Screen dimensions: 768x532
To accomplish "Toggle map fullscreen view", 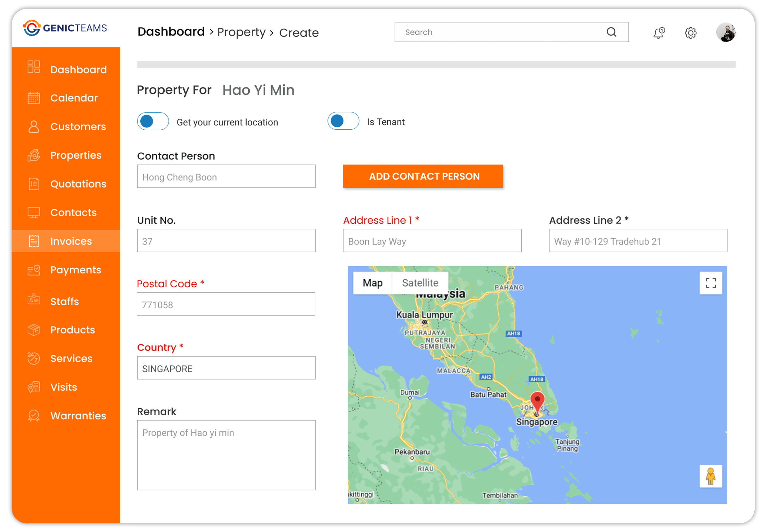I will click(x=711, y=283).
